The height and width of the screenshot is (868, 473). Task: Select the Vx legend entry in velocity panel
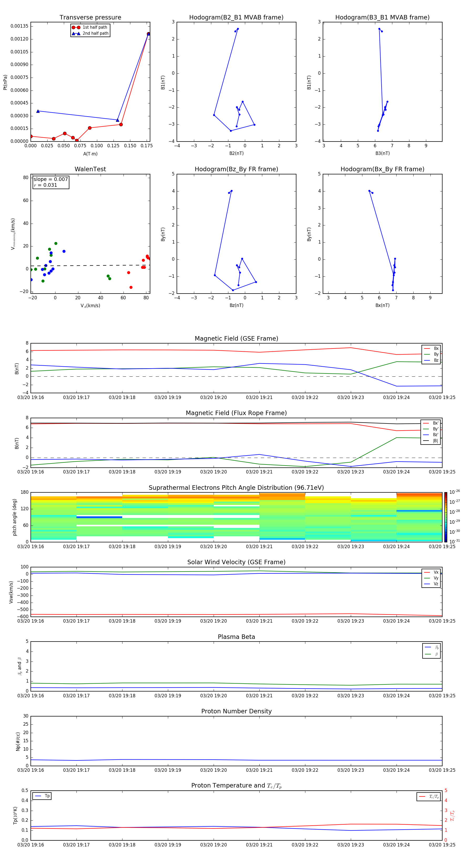point(431,572)
